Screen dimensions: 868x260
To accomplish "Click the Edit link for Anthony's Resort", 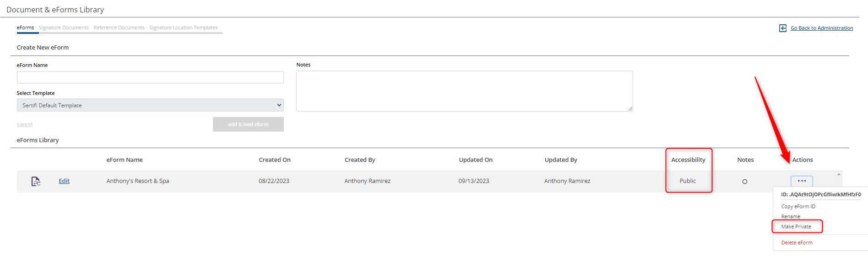I will pos(64,181).
